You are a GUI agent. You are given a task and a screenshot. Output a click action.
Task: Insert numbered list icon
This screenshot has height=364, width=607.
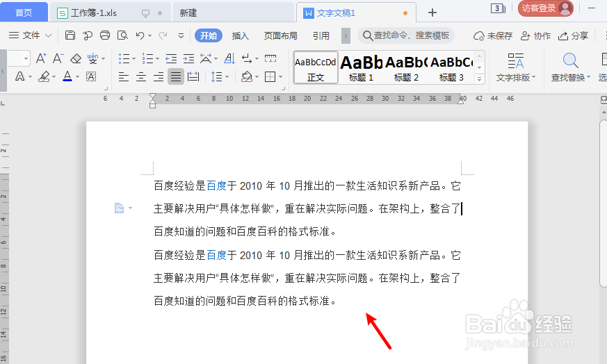147,59
